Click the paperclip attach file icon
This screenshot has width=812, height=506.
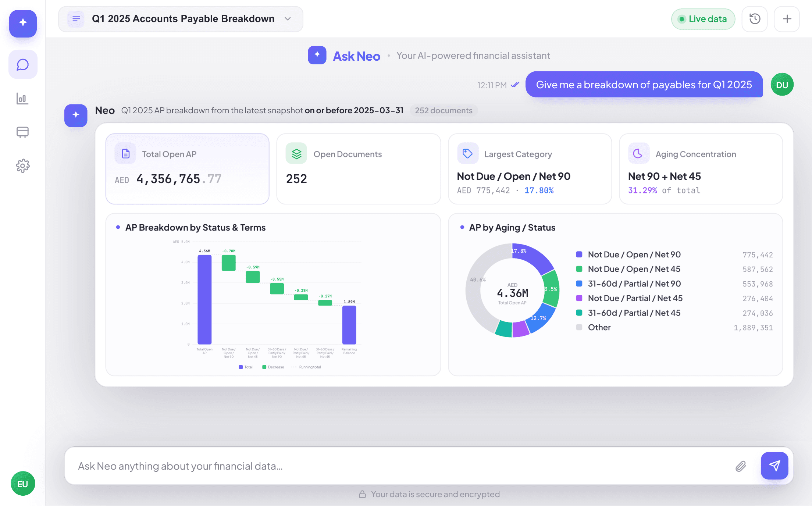741,466
